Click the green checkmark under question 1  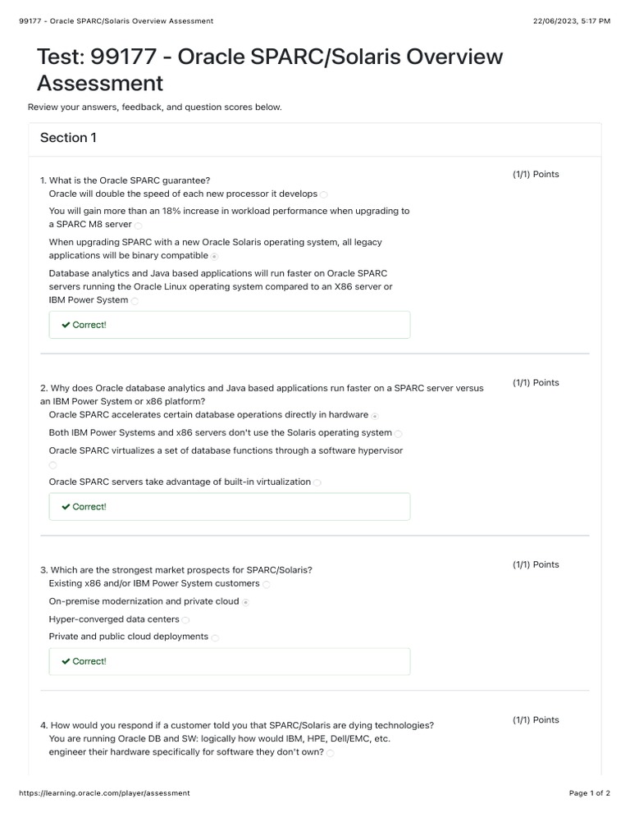pos(66,325)
